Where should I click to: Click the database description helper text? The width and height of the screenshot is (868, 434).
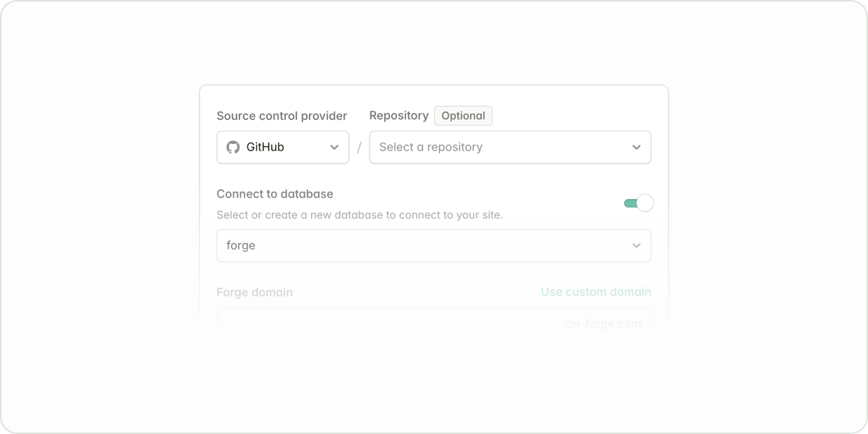tap(359, 215)
